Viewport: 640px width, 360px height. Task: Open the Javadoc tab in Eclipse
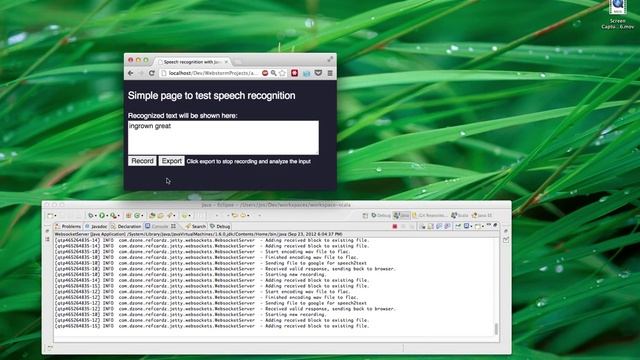(96, 226)
